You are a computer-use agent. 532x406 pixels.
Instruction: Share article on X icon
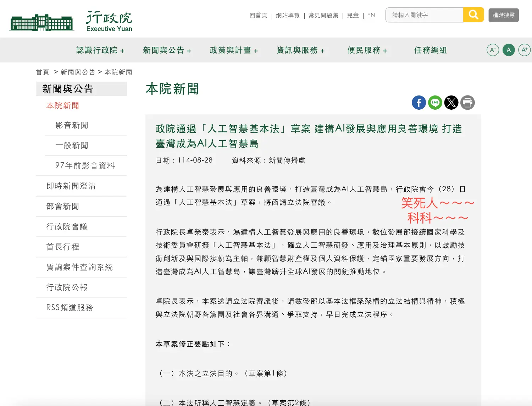(x=451, y=103)
